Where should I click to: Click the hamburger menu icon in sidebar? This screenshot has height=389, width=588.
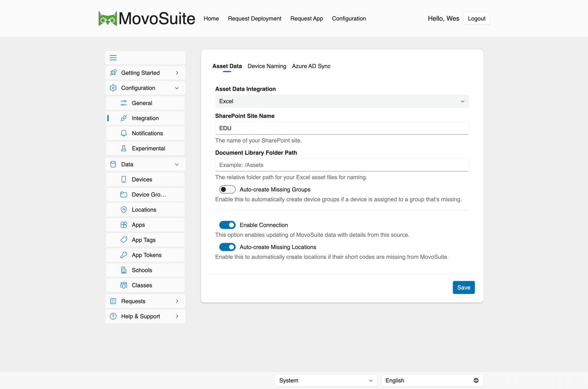click(113, 58)
